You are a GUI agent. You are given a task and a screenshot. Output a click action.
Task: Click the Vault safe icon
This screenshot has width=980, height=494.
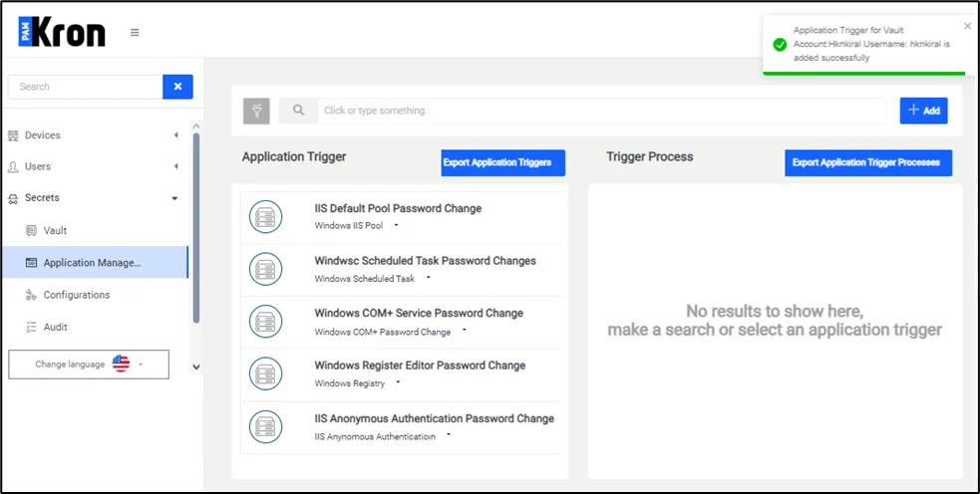pyautogui.click(x=31, y=230)
